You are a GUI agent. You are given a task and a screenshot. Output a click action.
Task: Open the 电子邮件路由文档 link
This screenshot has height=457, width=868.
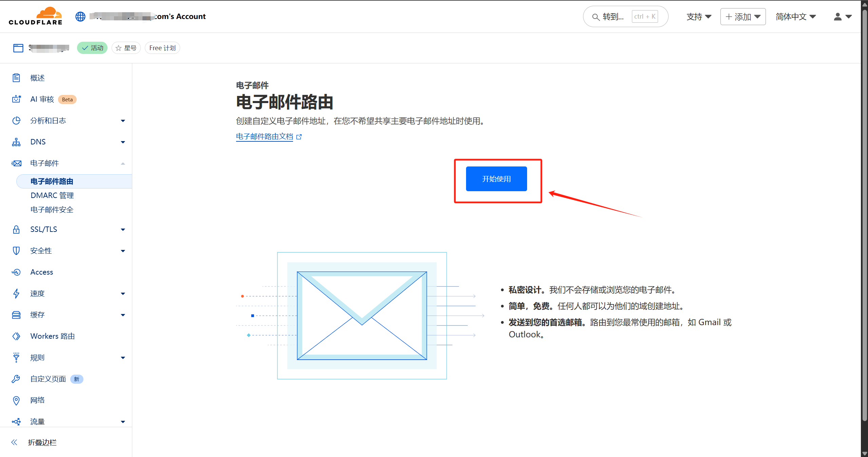pyautogui.click(x=265, y=137)
